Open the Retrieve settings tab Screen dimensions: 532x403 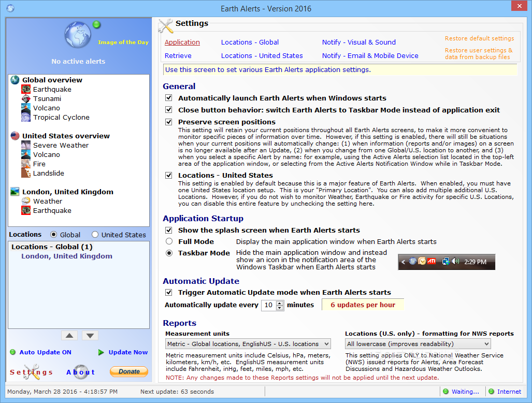(x=178, y=55)
